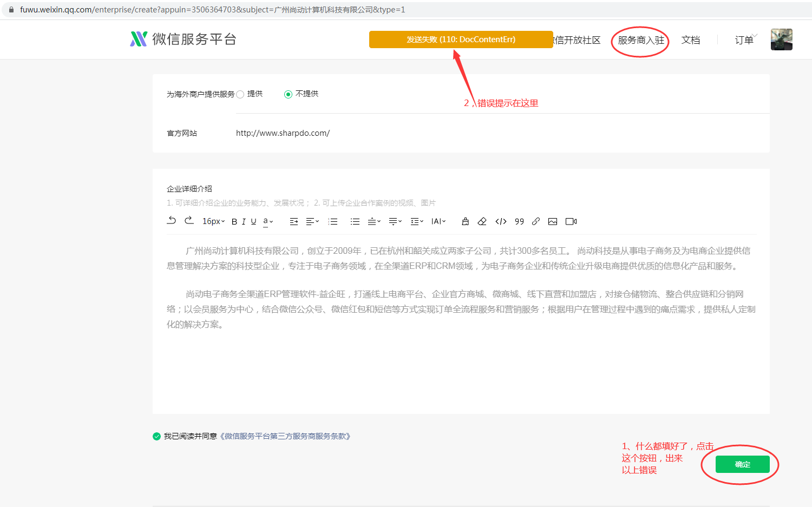Insert a video into the editor
This screenshot has height=507, width=812.
[x=571, y=221]
